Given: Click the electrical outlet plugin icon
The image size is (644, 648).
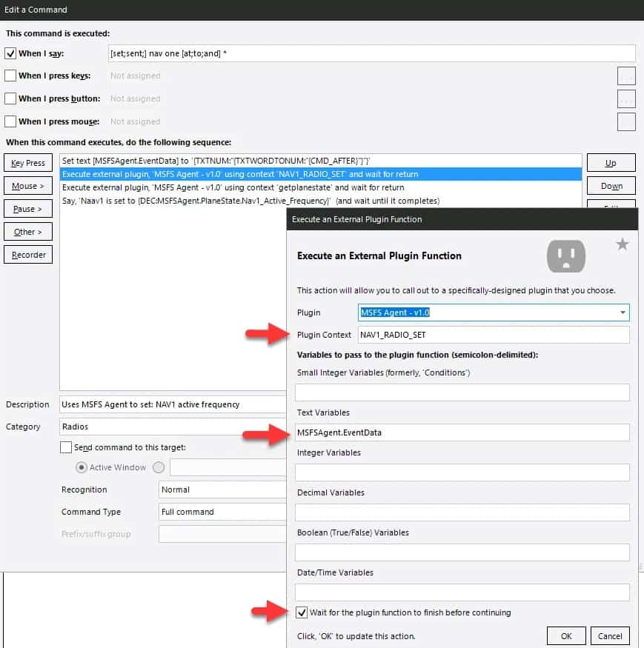Looking at the screenshot, I should pos(565,256).
